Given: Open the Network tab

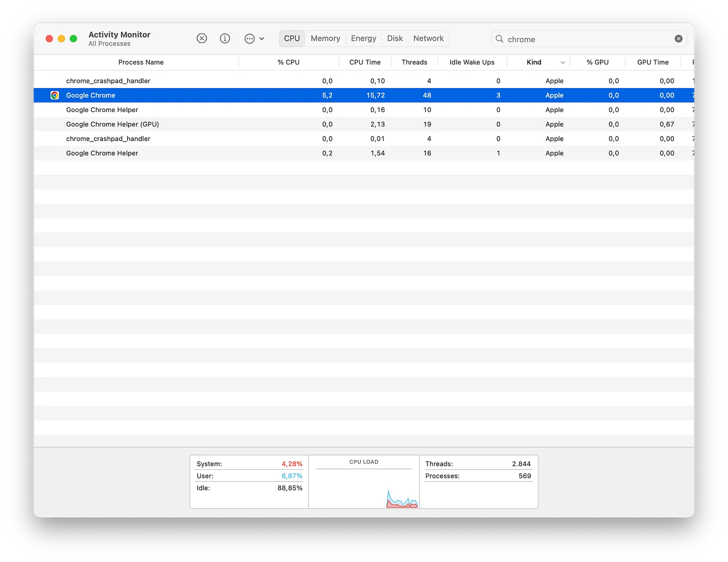Looking at the screenshot, I should coord(428,39).
